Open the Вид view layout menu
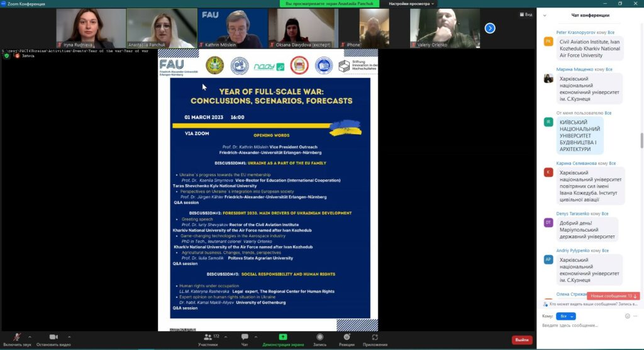This screenshot has height=350, width=644. pos(526,14)
